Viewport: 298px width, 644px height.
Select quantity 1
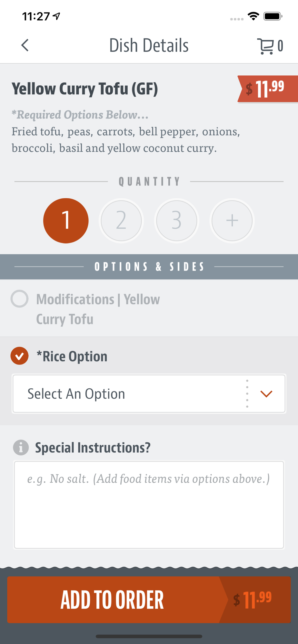(x=66, y=221)
